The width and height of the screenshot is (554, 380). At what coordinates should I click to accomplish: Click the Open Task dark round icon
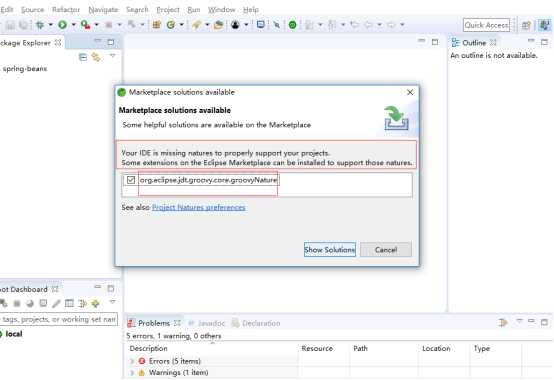pyautogui.click(x=235, y=25)
